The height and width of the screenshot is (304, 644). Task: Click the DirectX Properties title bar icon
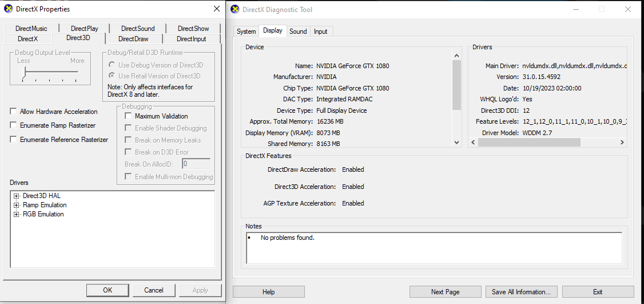[x=8, y=9]
